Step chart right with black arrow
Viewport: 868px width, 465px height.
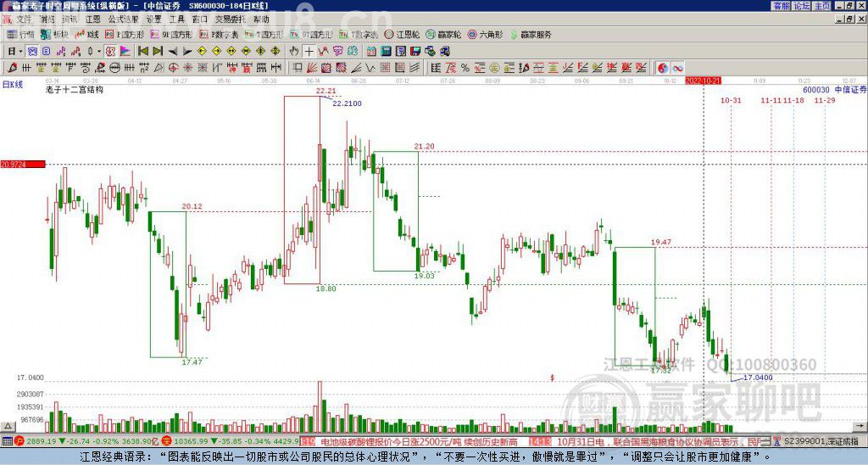187,52
